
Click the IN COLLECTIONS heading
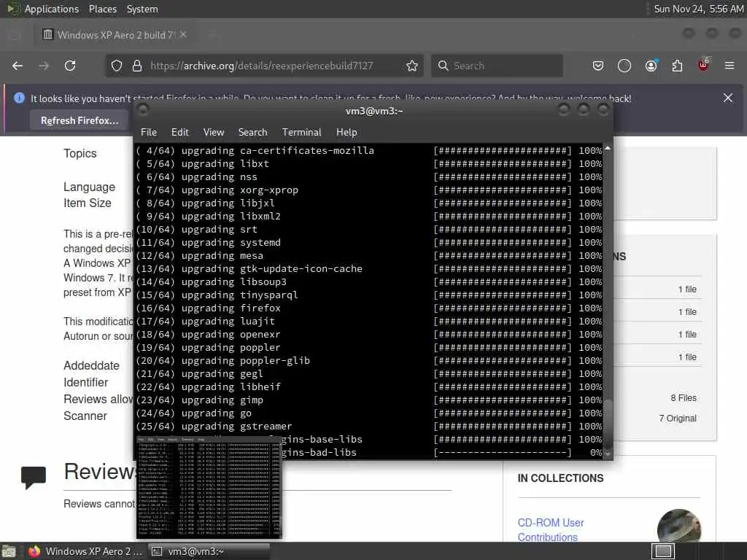[x=560, y=478]
